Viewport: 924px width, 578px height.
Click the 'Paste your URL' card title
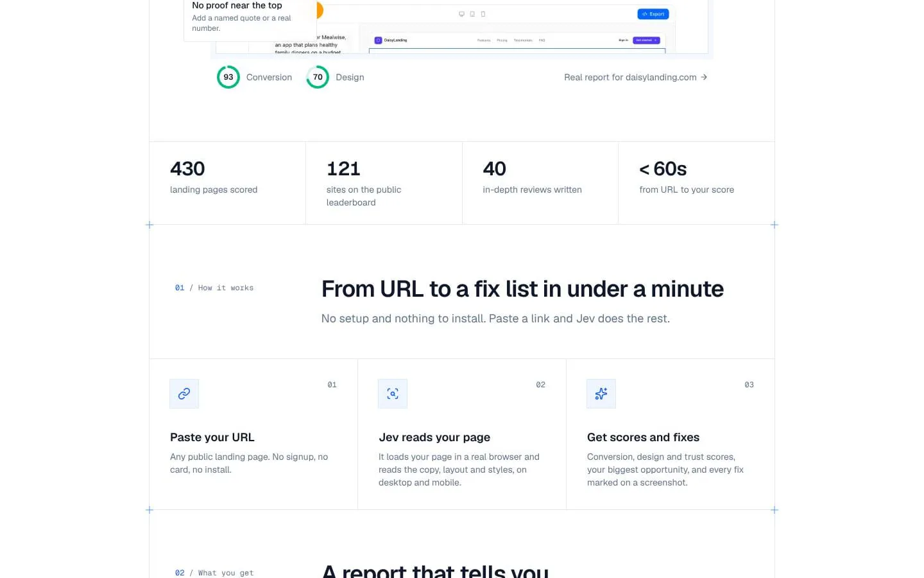212,437
